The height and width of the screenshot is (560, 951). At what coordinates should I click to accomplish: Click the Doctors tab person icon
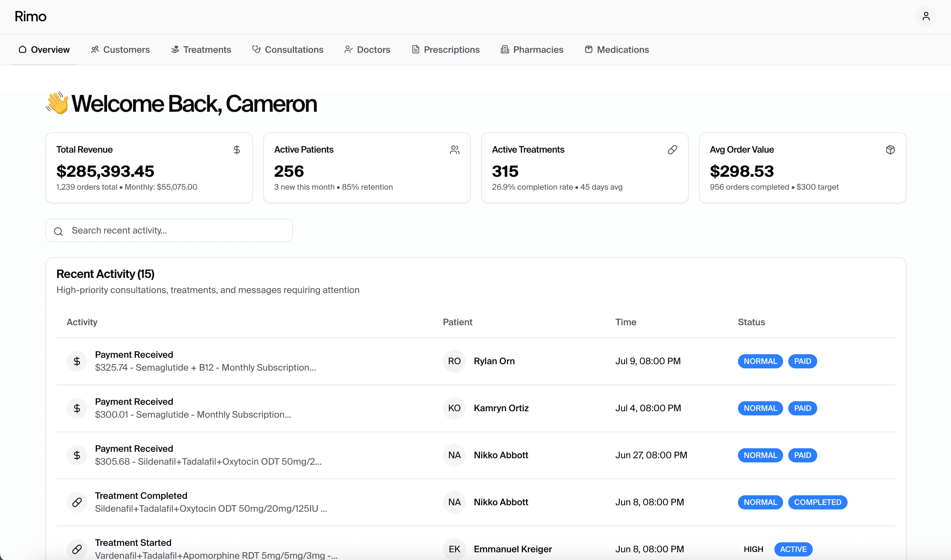click(x=348, y=50)
